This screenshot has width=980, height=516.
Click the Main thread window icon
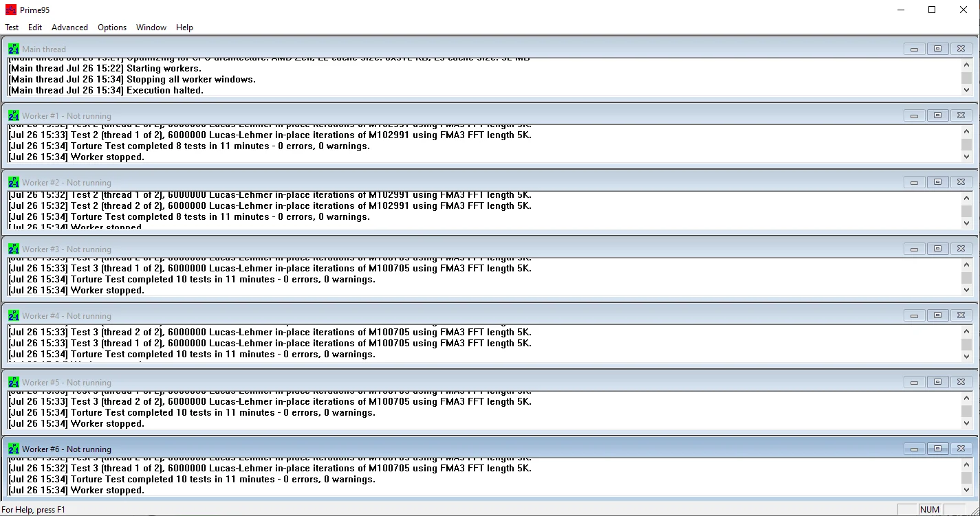pos(14,49)
